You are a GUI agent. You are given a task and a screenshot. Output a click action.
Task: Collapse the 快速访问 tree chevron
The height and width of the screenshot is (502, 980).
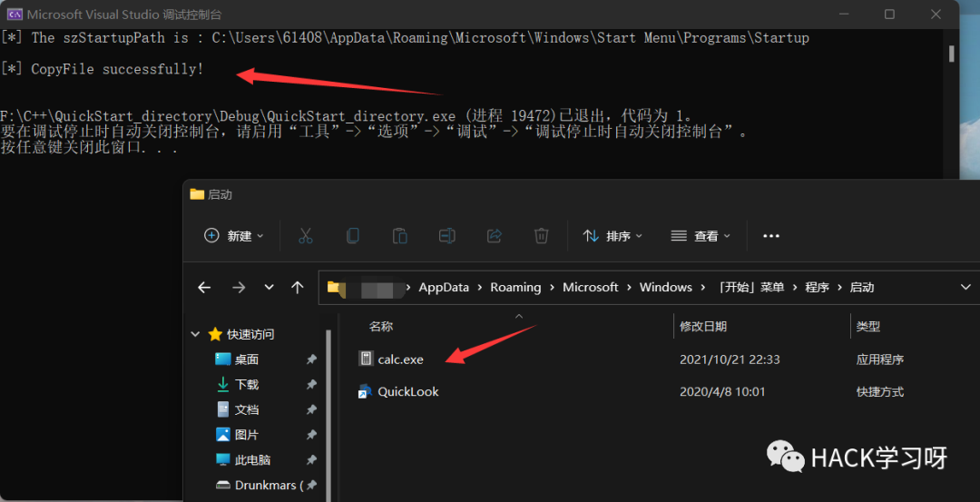tap(195, 334)
